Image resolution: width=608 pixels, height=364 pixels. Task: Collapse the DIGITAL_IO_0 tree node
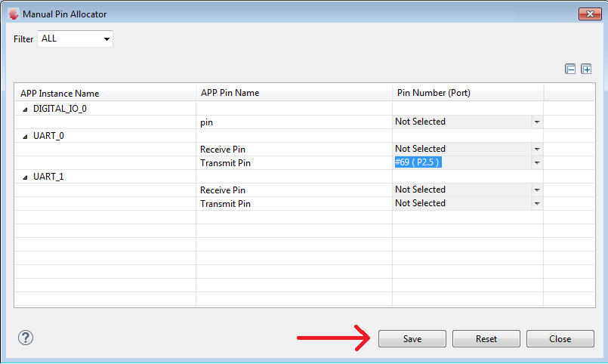[25, 110]
